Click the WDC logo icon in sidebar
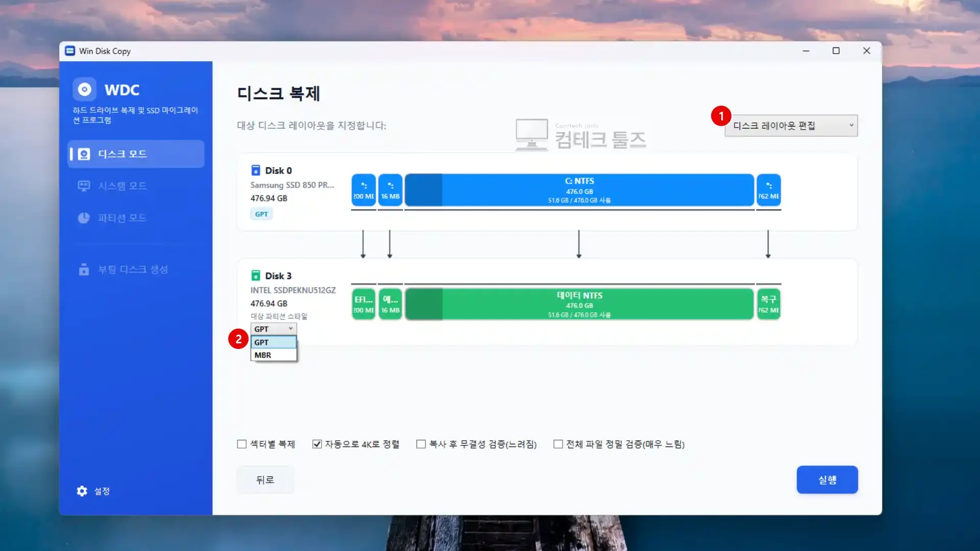This screenshot has height=551, width=980. 84,90
